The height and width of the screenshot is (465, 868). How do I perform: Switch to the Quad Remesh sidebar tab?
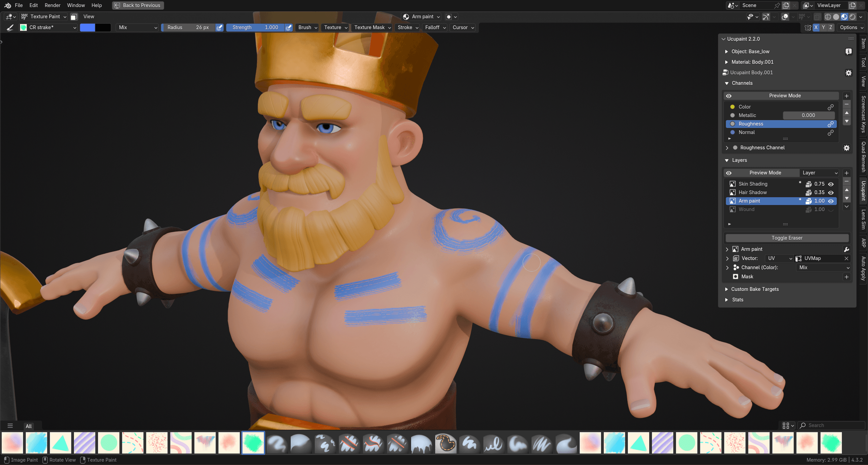coord(863,157)
